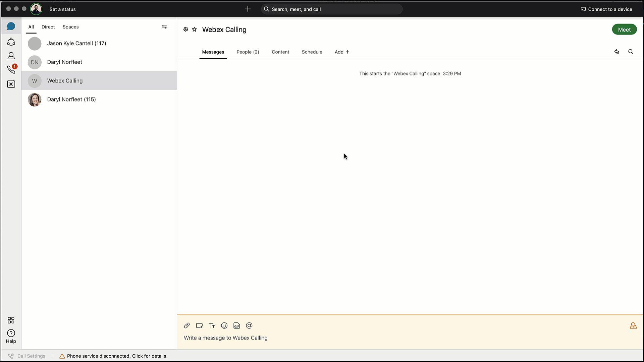Click the W avatar of Webex Calling
644x362 pixels.
[x=35, y=81]
